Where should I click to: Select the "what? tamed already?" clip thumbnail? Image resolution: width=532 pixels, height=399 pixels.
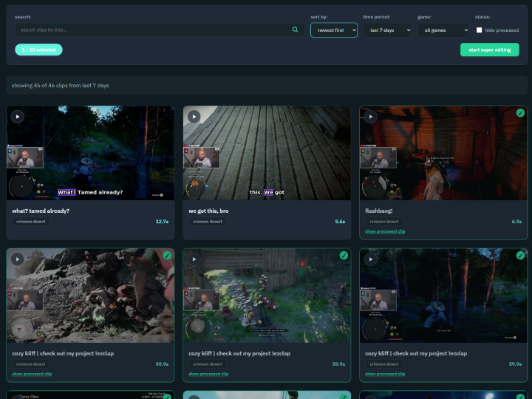[x=90, y=159]
